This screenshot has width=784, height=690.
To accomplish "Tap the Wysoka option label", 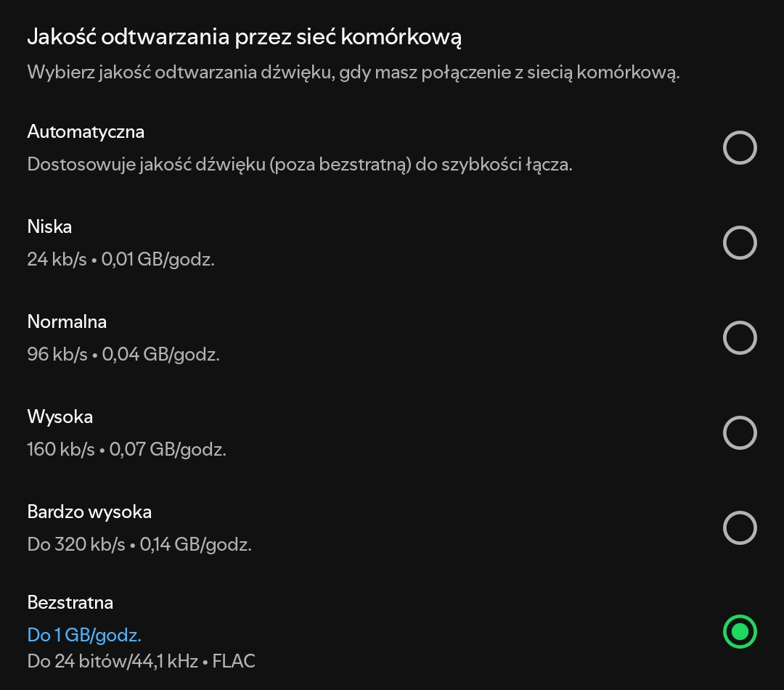I will point(60,417).
